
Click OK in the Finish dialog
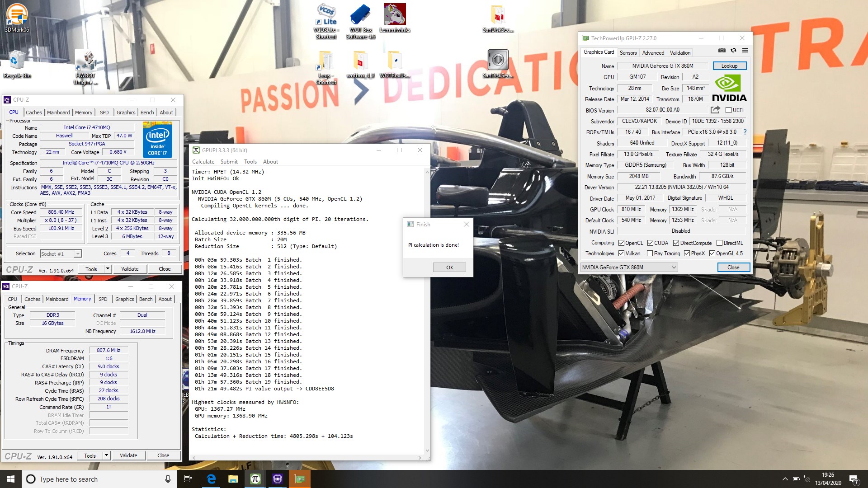point(449,267)
